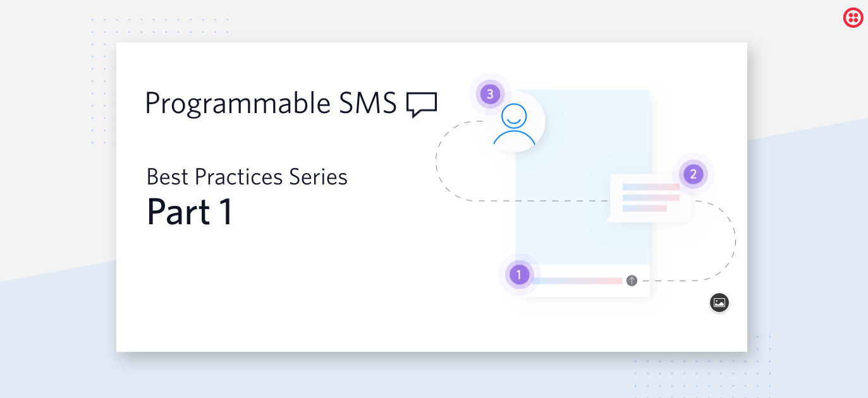Open the image gallery icon on the card
868x398 pixels.
(719, 303)
